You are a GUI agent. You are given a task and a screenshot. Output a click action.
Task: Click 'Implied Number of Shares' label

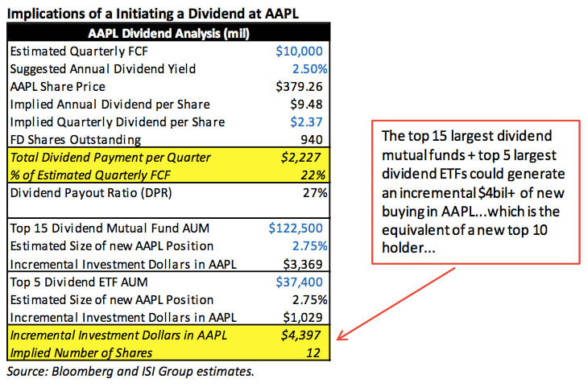(x=81, y=353)
